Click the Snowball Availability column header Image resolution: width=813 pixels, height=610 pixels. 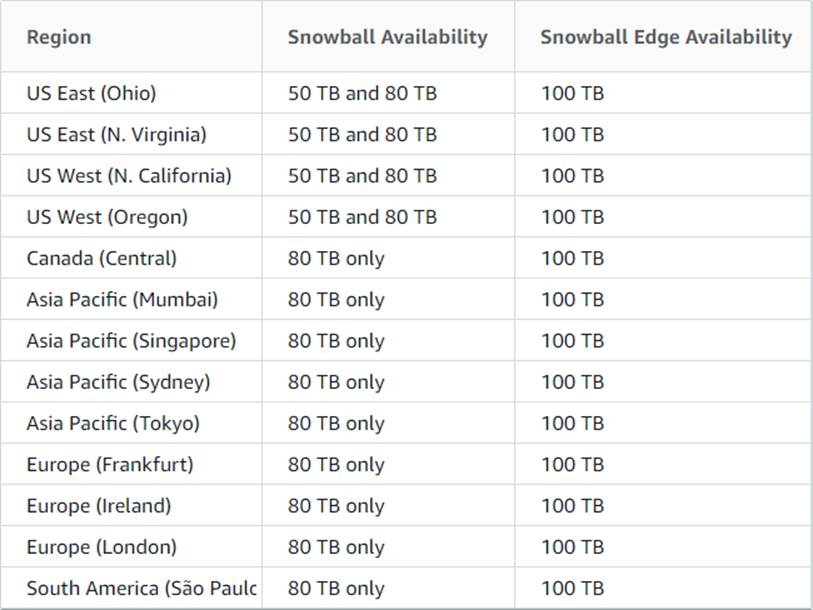pos(387,37)
